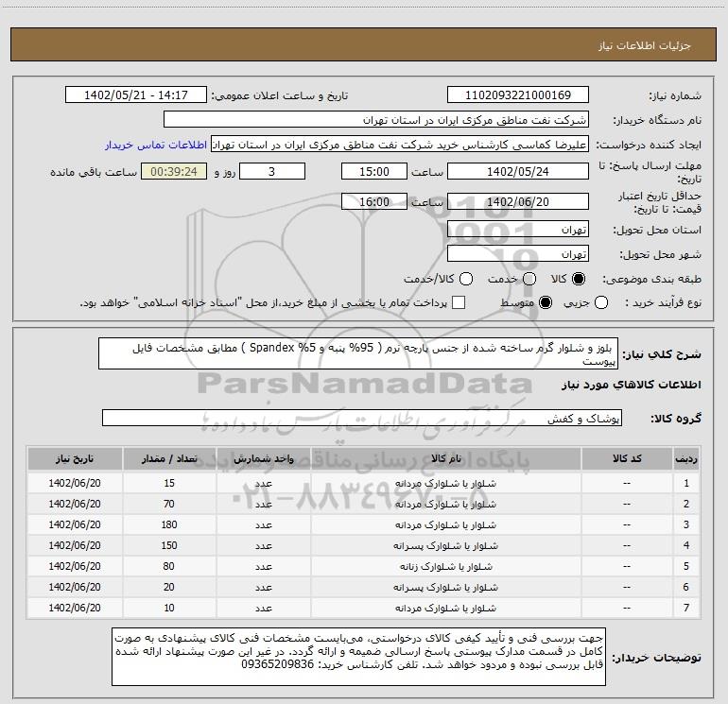
Task: Click the header title جزئیات اطلاعات نیاز
Action: click(x=645, y=45)
